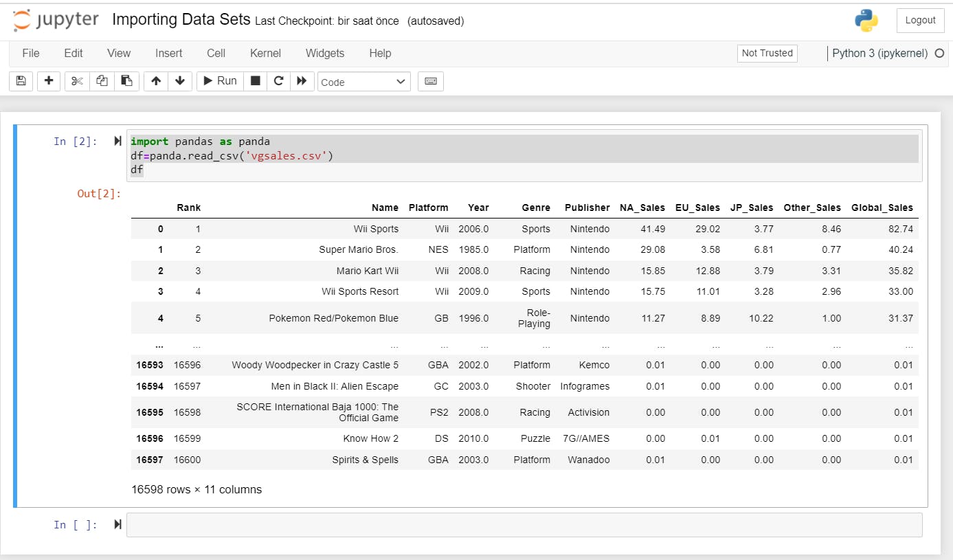This screenshot has width=953, height=560.
Task: Click the code line with read_csv
Action: 232,155
